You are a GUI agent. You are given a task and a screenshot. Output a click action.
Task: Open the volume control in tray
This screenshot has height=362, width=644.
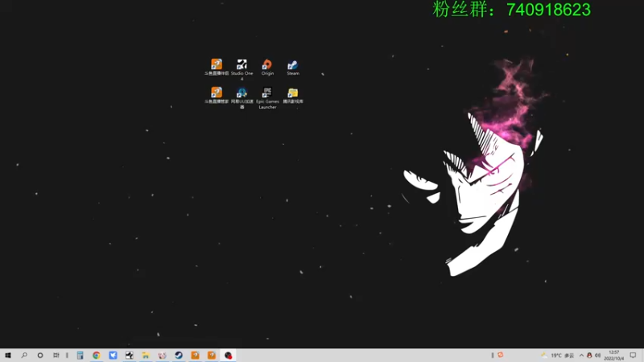(x=597, y=356)
